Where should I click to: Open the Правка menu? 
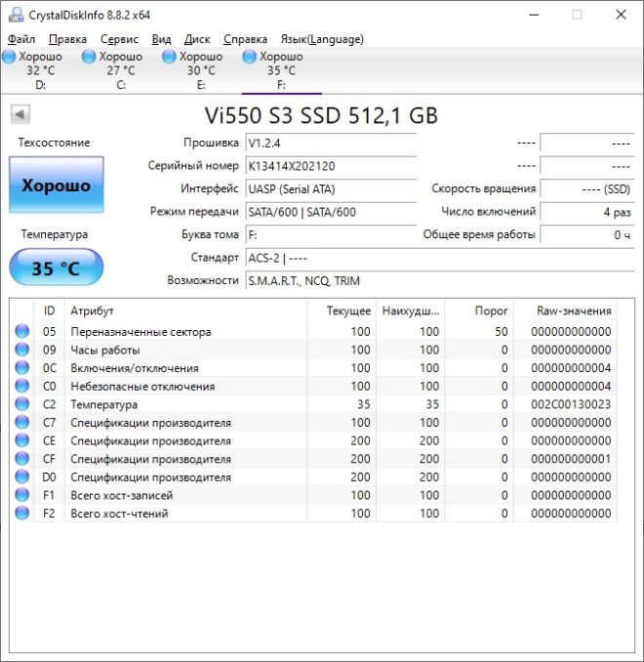67,39
